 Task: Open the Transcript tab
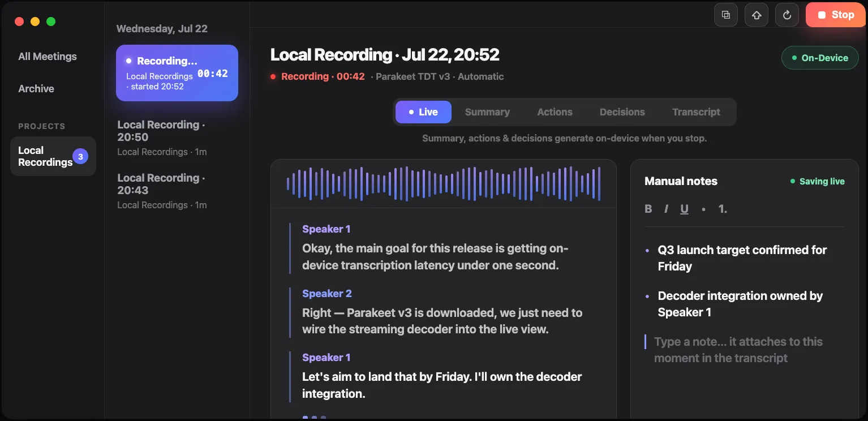coord(696,112)
